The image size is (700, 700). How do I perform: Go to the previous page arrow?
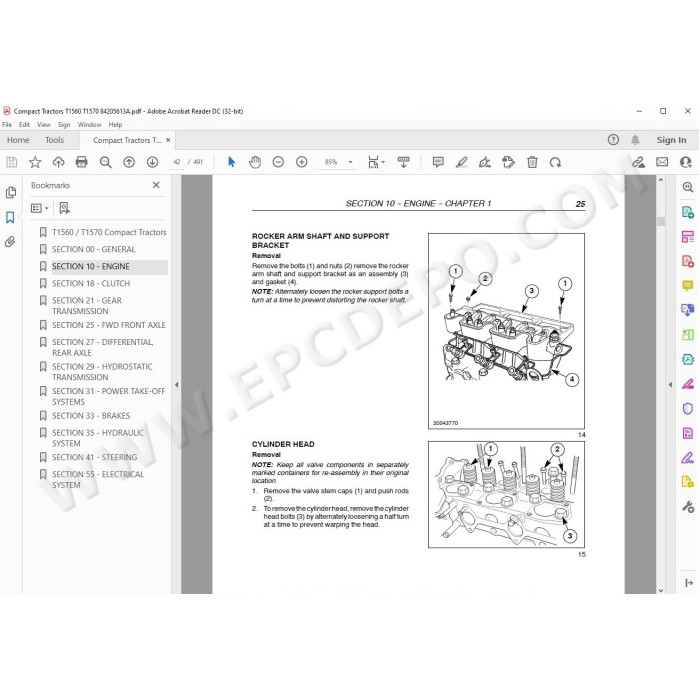click(x=129, y=162)
